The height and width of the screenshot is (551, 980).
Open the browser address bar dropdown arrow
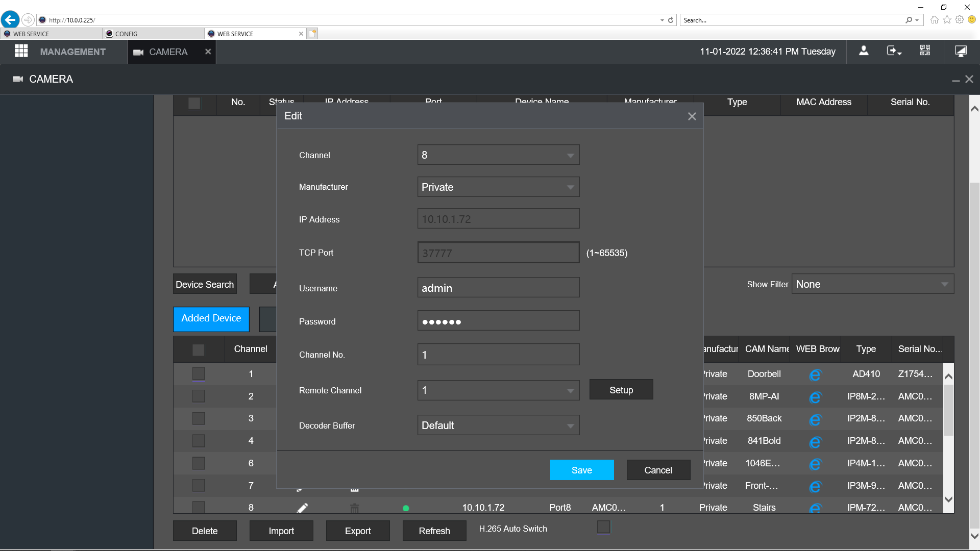click(662, 20)
